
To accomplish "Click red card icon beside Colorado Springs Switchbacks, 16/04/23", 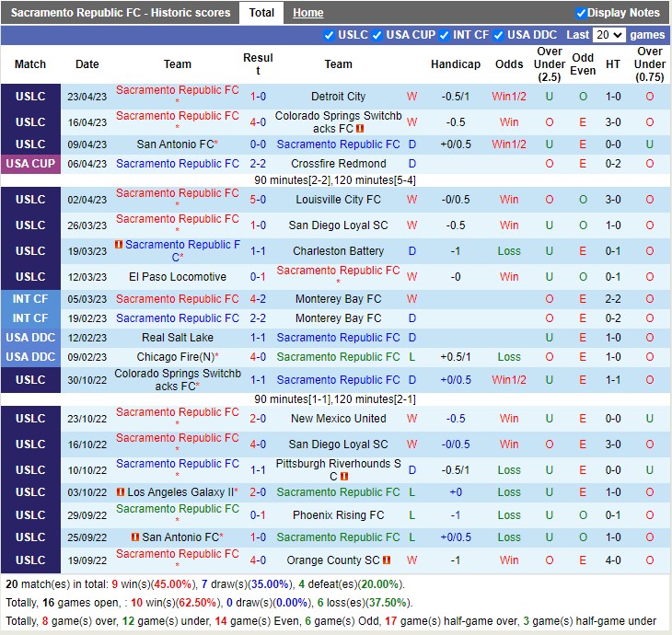I will tap(360, 129).
